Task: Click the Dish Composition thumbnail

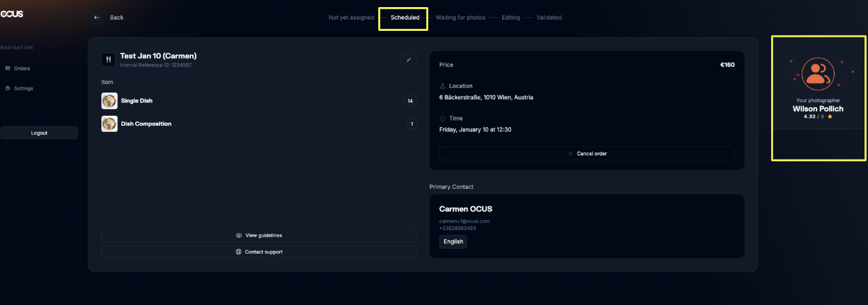Action: pyautogui.click(x=109, y=124)
